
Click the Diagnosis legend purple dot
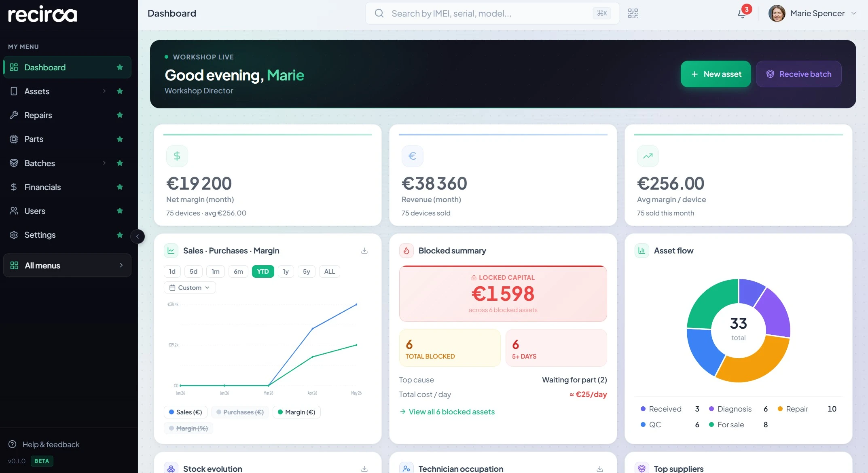[x=711, y=409]
